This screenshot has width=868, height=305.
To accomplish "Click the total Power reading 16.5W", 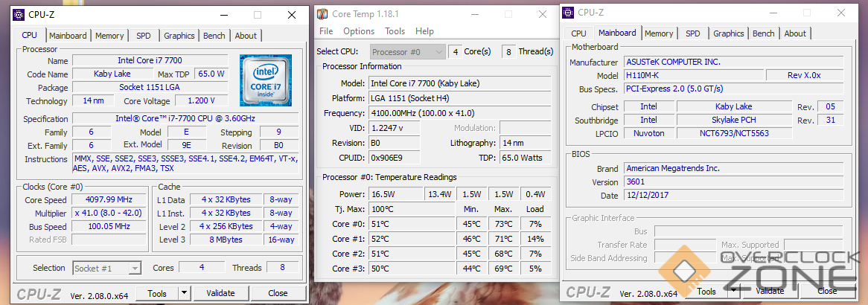I will coord(395,194).
